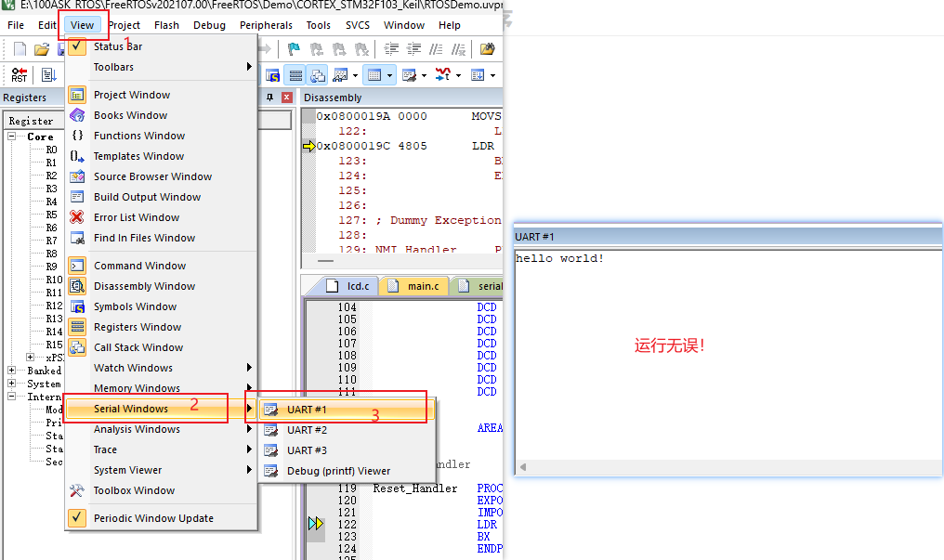Select register R0 in Registers panel
The image size is (944, 560).
click(52, 150)
